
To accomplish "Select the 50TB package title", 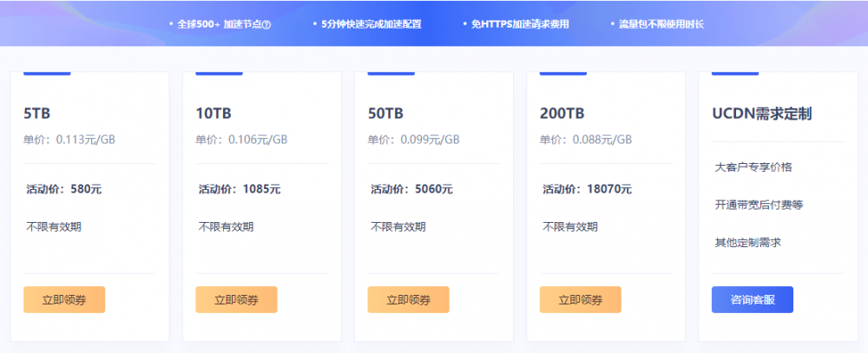I will click(x=386, y=114).
